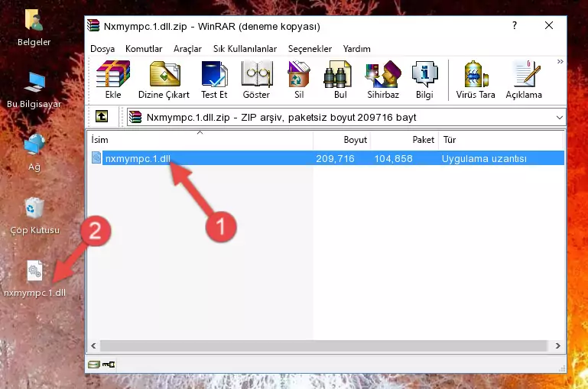
Task: Sort by Tür column header
Action: point(501,140)
